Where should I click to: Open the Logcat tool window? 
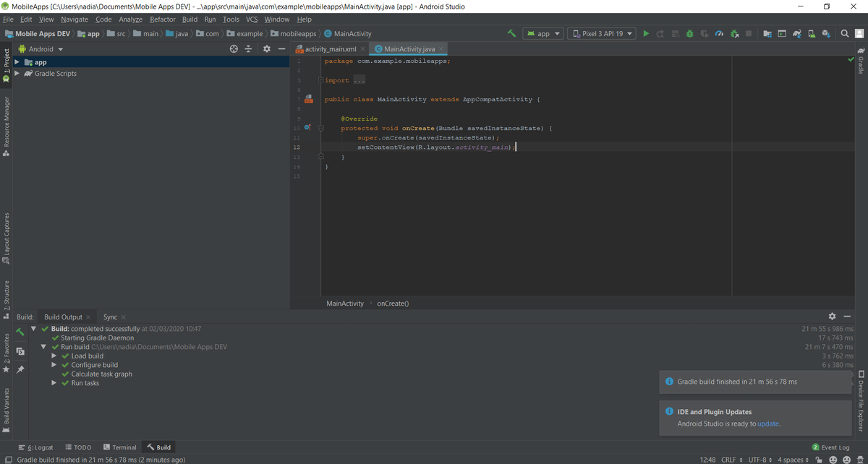[36, 447]
